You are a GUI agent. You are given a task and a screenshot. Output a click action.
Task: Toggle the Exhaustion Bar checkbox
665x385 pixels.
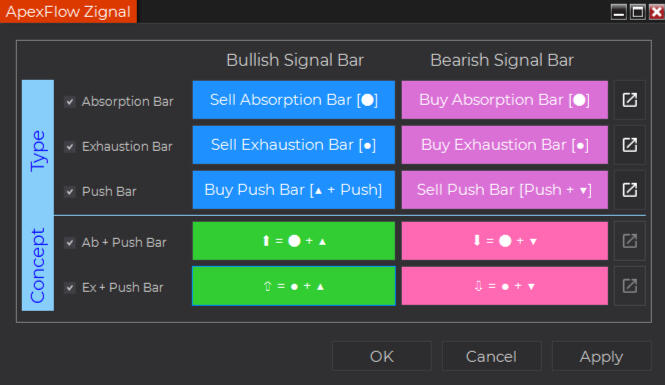(x=70, y=147)
